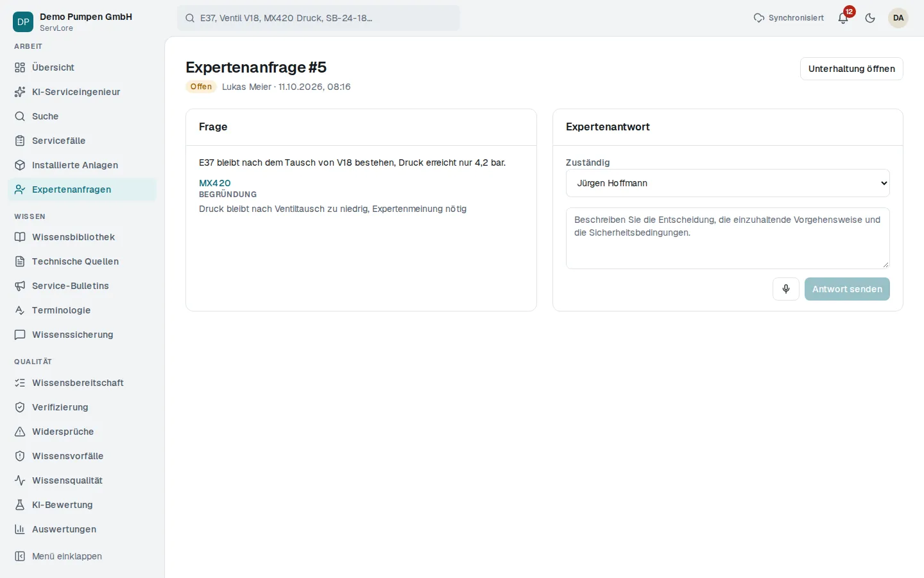Click Lukas Meier timestamp text

click(x=286, y=87)
